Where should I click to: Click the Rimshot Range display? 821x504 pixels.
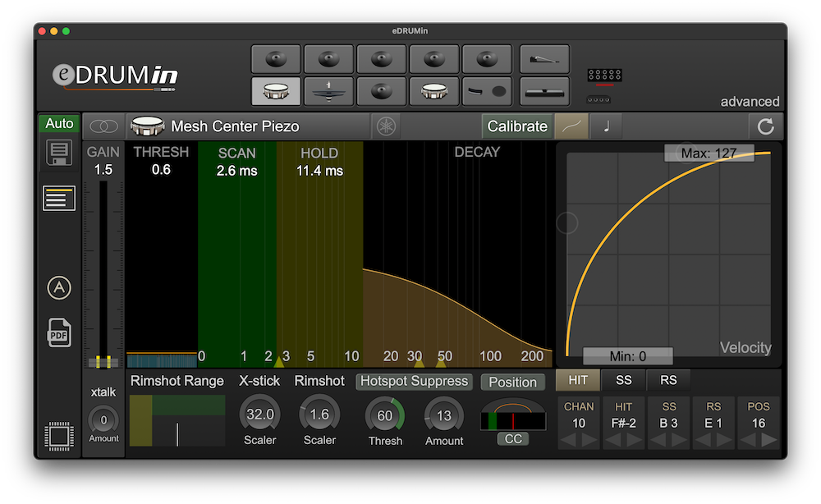(x=177, y=421)
